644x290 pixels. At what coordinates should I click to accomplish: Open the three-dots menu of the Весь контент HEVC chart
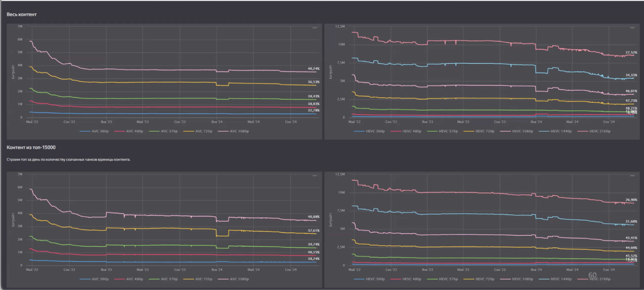(x=632, y=28)
